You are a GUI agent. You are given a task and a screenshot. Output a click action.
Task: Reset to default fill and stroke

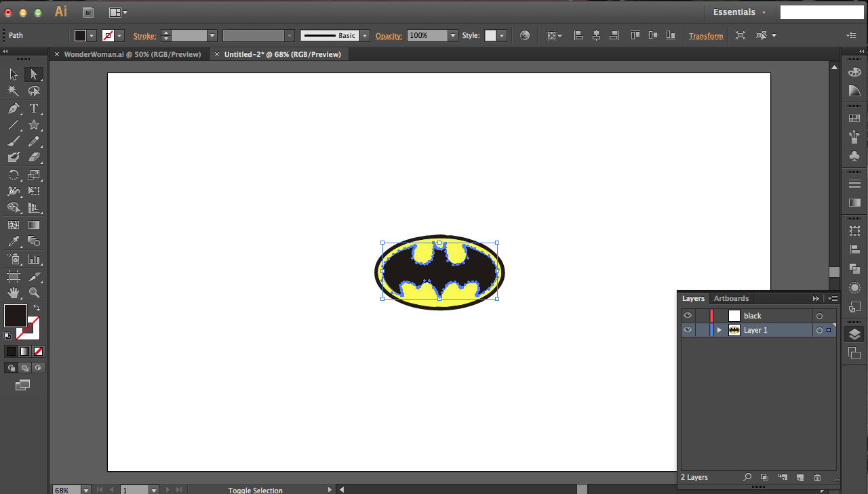[x=7, y=335]
